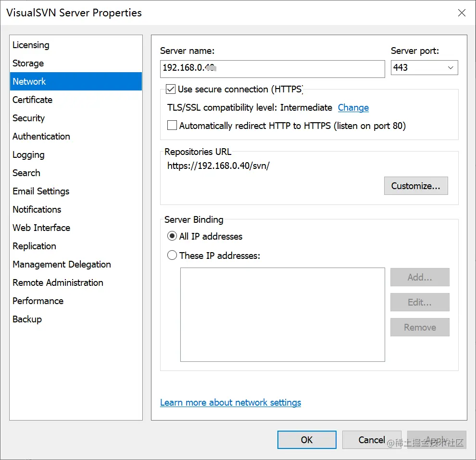Select Remote Administration
Screen dimensions: 476x460
pyautogui.click(x=76, y=282)
